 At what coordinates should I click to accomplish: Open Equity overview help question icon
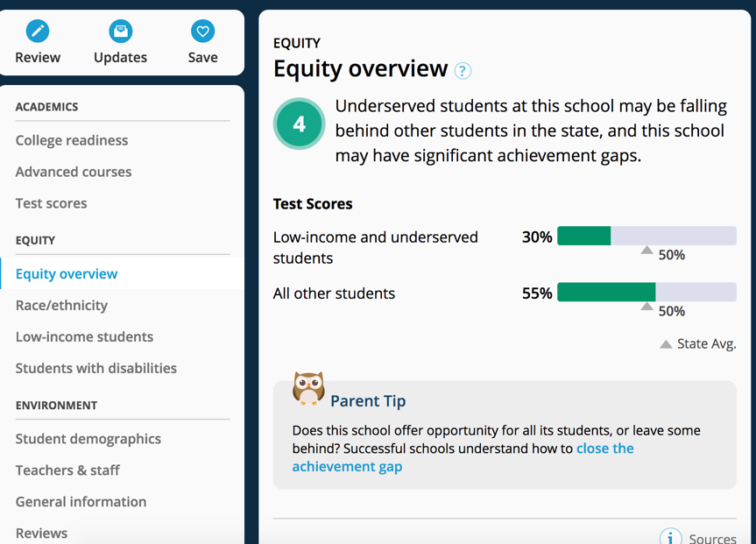pyautogui.click(x=463, y=71)
